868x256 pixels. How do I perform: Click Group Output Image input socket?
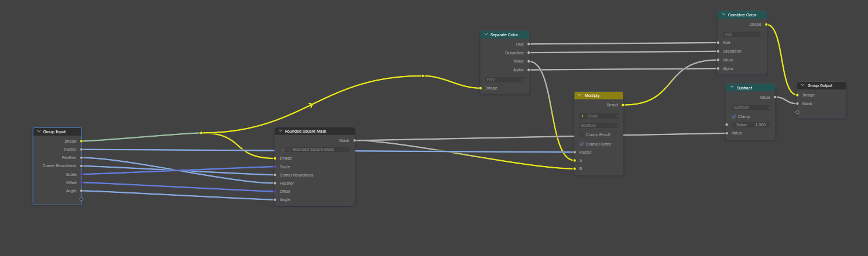pyautogui.click(x=797, y=95)
